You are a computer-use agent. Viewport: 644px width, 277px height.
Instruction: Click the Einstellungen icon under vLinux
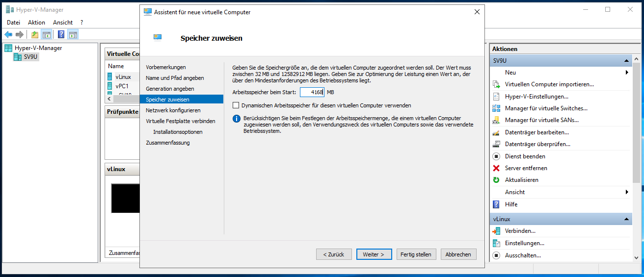click(496, 243)
